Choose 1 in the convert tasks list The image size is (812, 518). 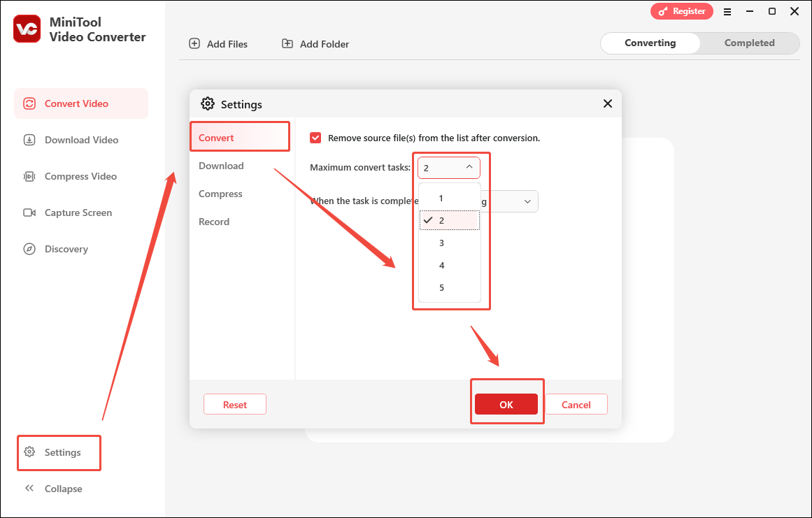(x=449, y=199)
